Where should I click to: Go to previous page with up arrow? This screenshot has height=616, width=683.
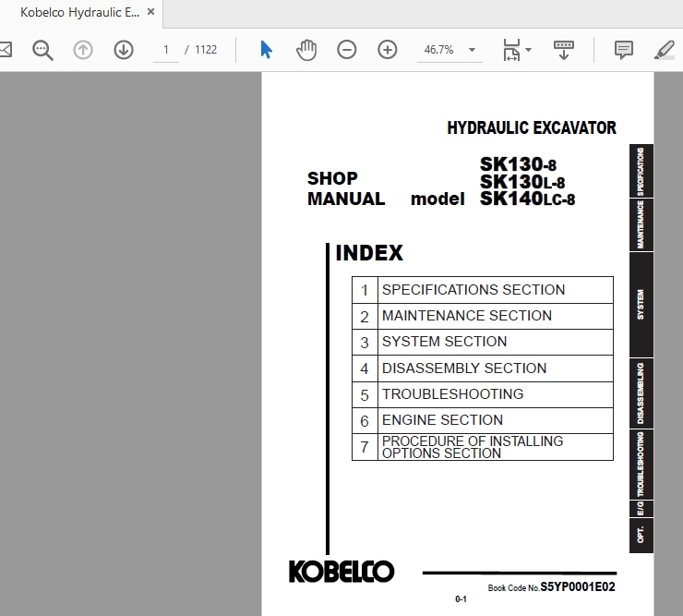pyautogui.click(x=83, y=50)
